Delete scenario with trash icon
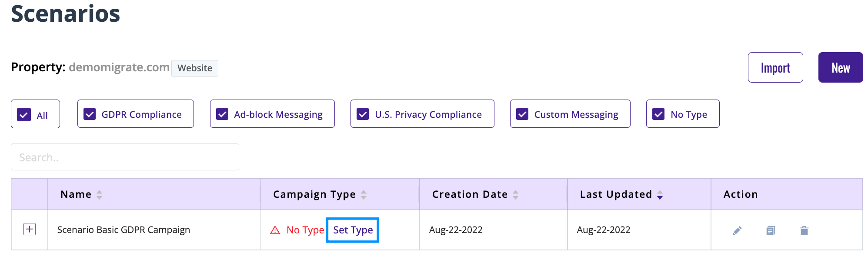Viewport: 868px width, 253px height. pyautogui.click(x=804, y=230)
